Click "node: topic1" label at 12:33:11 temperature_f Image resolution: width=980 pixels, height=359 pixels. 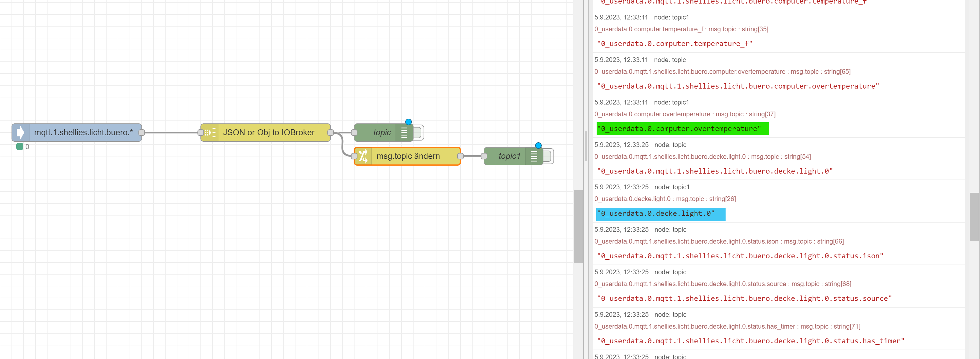point(672,17)
